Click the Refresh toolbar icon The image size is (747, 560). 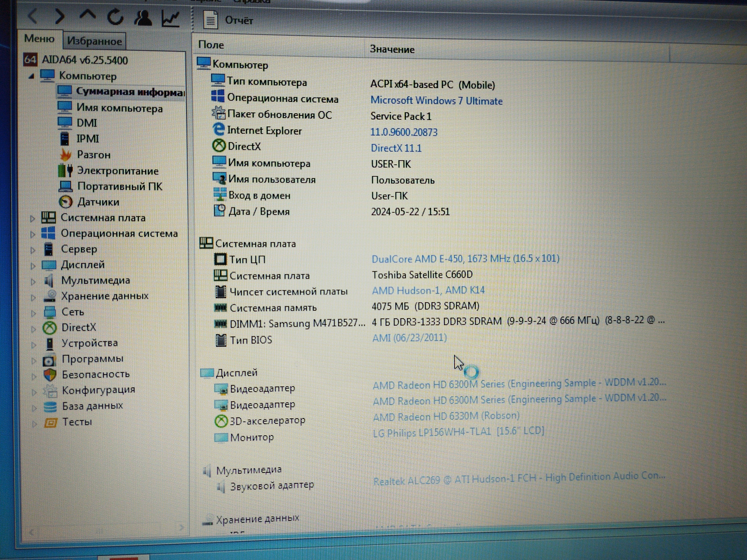115,17
